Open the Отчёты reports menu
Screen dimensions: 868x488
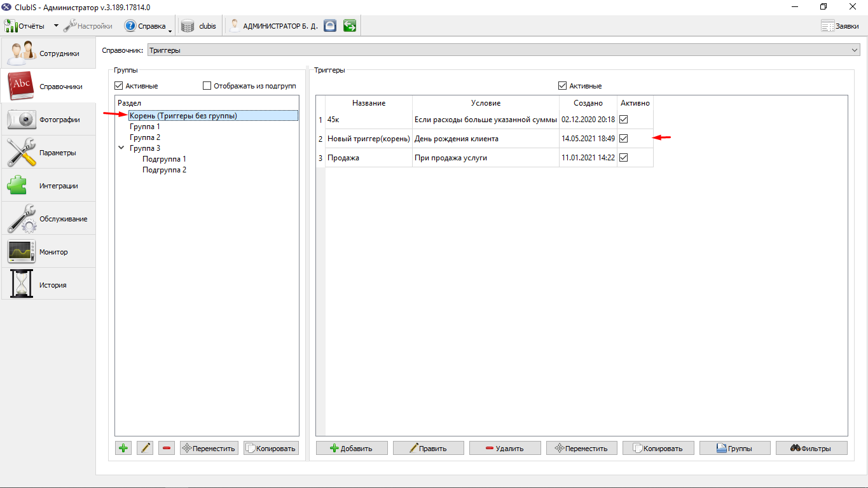click(25, 26)
